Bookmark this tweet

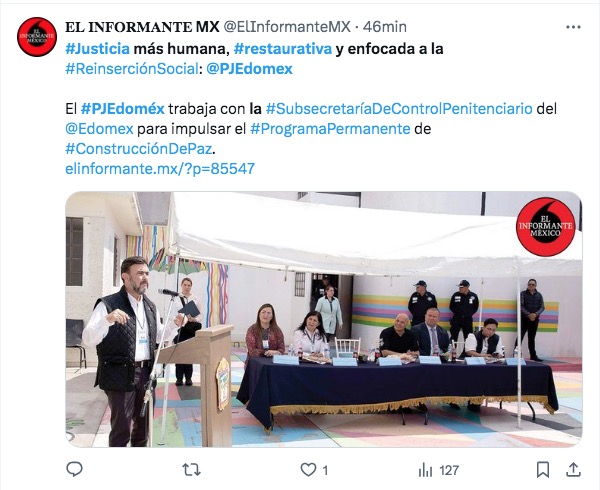[543, 469]
